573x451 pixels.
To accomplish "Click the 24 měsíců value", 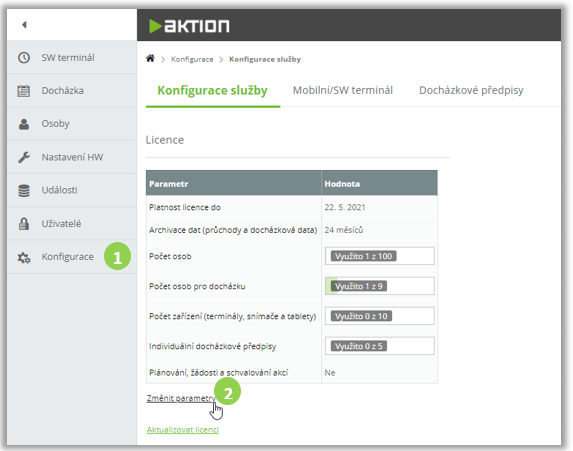I will pyautogui.click(x=344, y=230).
